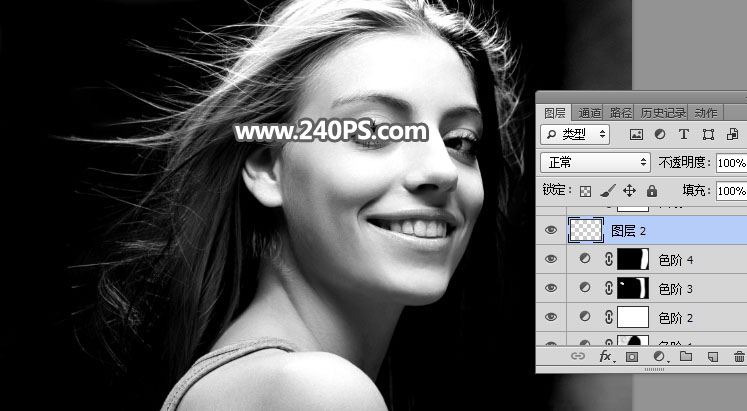Click the 填充 fill value field

(731, 190)
